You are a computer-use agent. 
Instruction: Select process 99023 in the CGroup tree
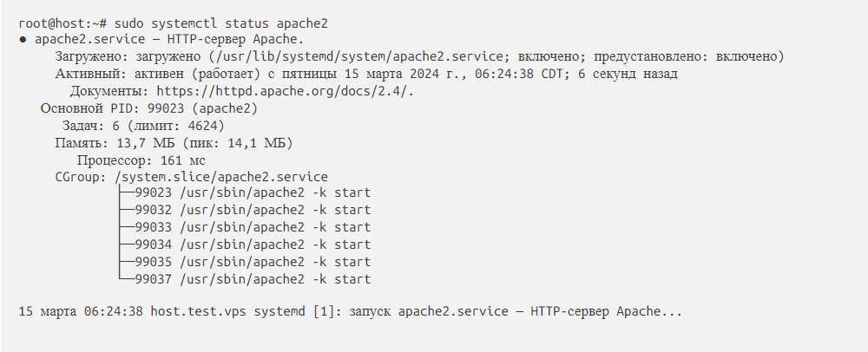click(x=154, y=193)
